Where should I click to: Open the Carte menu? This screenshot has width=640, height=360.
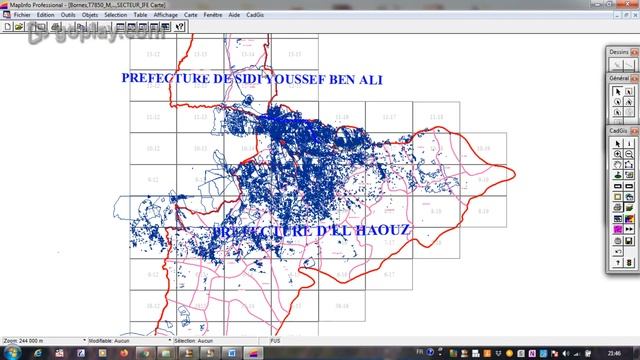click(190, 15)
